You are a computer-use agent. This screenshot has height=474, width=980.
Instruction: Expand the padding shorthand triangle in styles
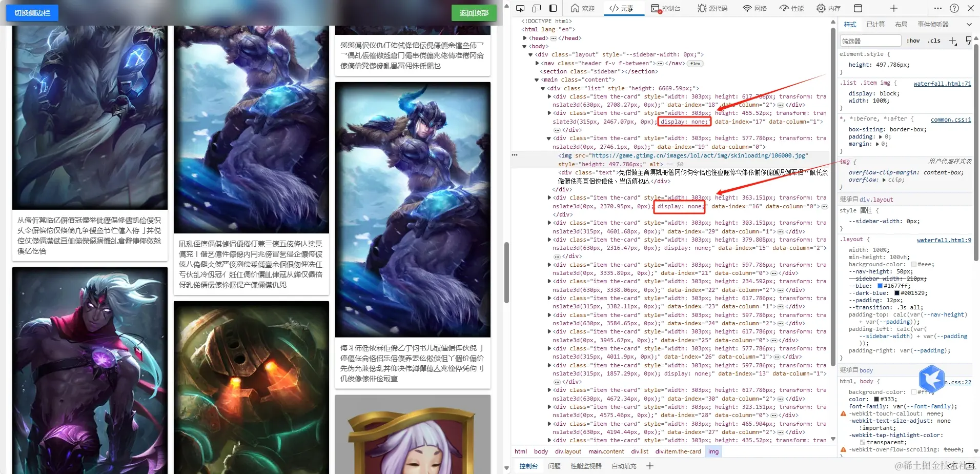tap(881, 137)
